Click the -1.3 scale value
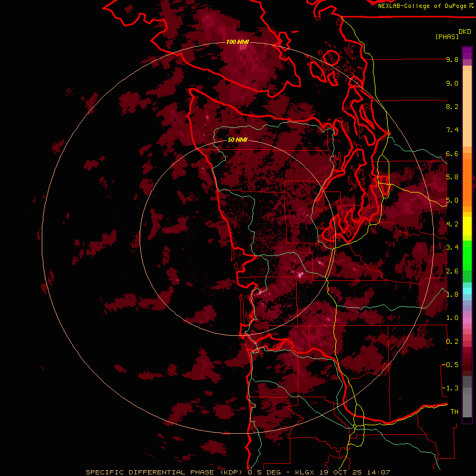Image resolution: width=476 pixels, height=476 pixels. click(451, 388)
